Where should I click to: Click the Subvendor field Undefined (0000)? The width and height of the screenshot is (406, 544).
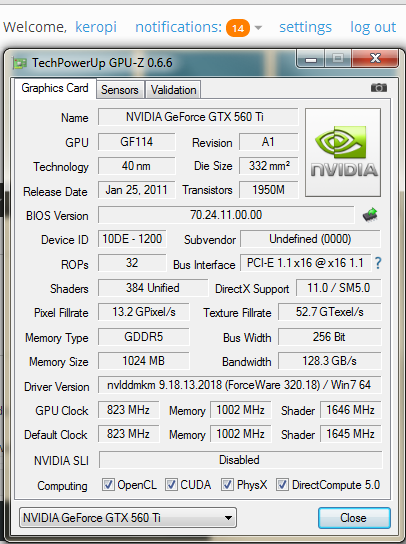310,239
